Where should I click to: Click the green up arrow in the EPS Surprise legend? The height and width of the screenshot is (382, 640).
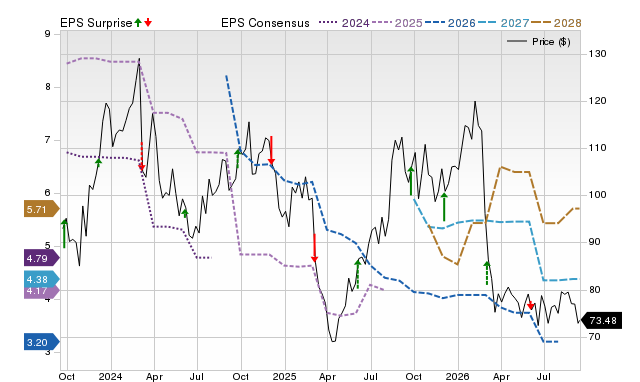point(138,23)
